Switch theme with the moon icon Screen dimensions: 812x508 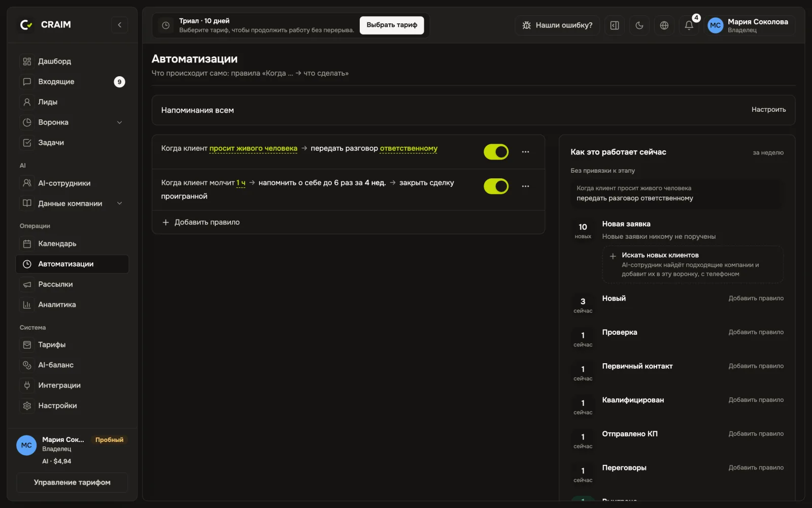[639, 25]
